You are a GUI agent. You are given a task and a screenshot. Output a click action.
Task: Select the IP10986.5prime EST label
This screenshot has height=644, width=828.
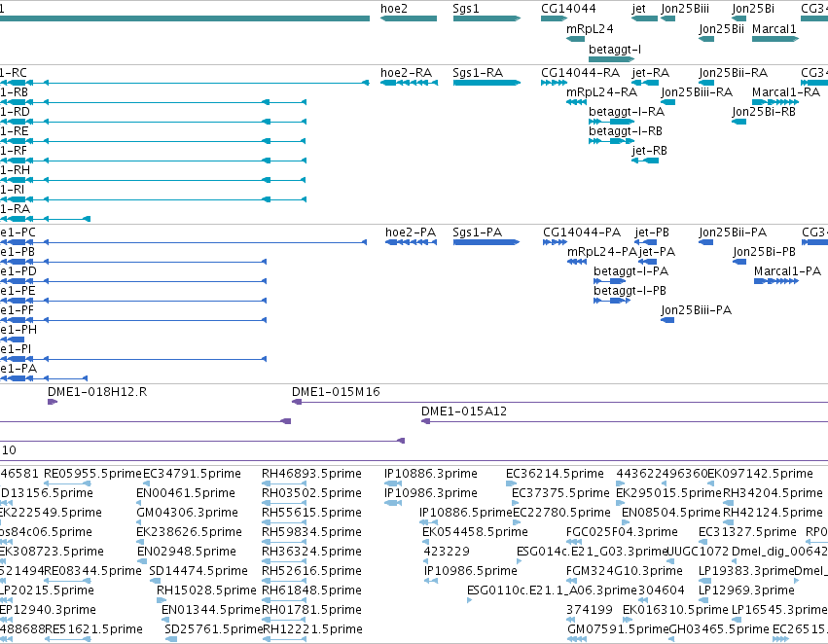point(471,571)
